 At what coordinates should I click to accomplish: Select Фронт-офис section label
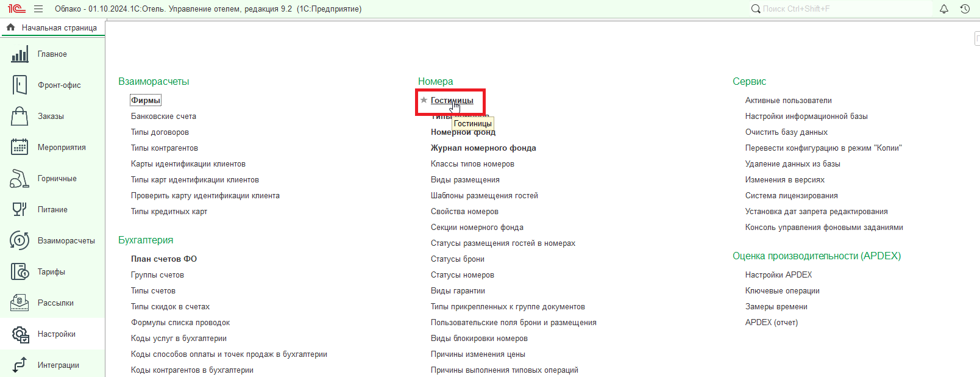click(x=59, y=85)
